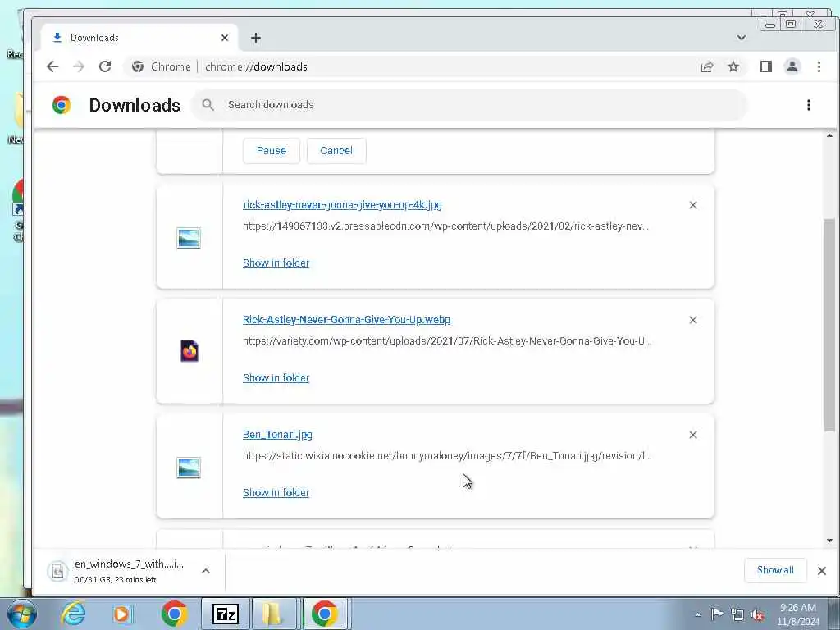This screenshot has height=630, width=840.
Task: Expand options for en_windows_7 download item
Action: tap(206, 571)
